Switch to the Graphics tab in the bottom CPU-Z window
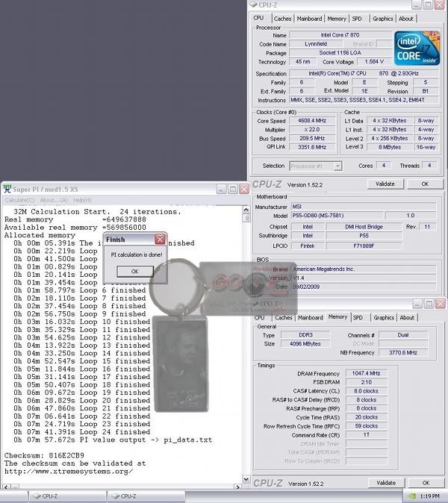This screenshot has height=503, width=448. [x=384, y=318]
